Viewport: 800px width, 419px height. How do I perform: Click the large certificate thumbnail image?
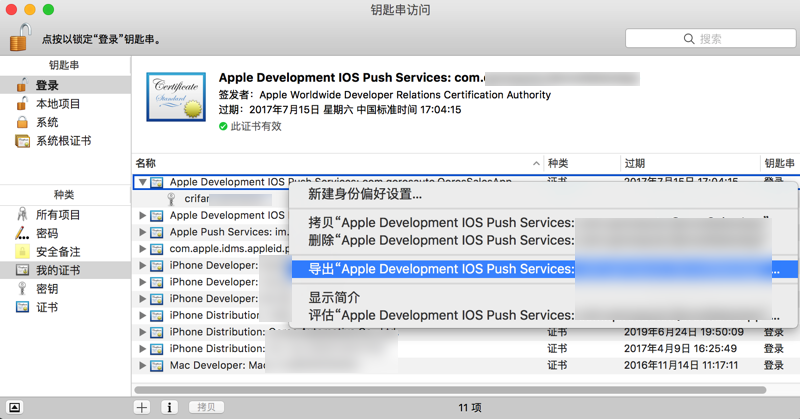pos(176,97)
